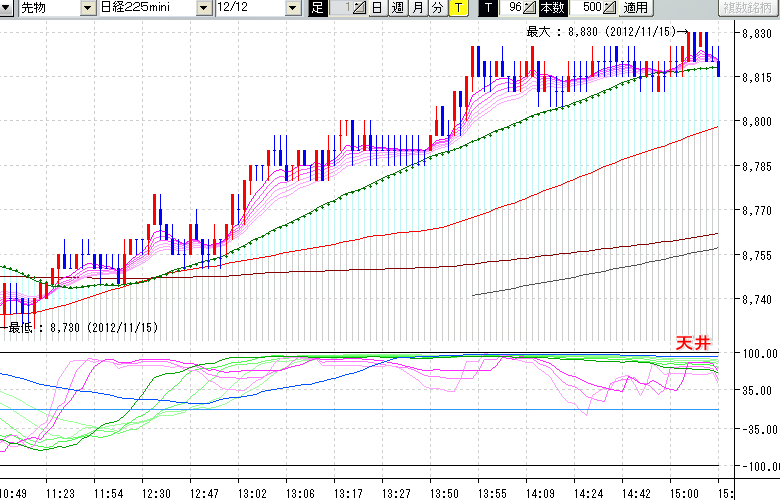Select the 日 (daily) timeframe button
780x500 pixels.
377,8
